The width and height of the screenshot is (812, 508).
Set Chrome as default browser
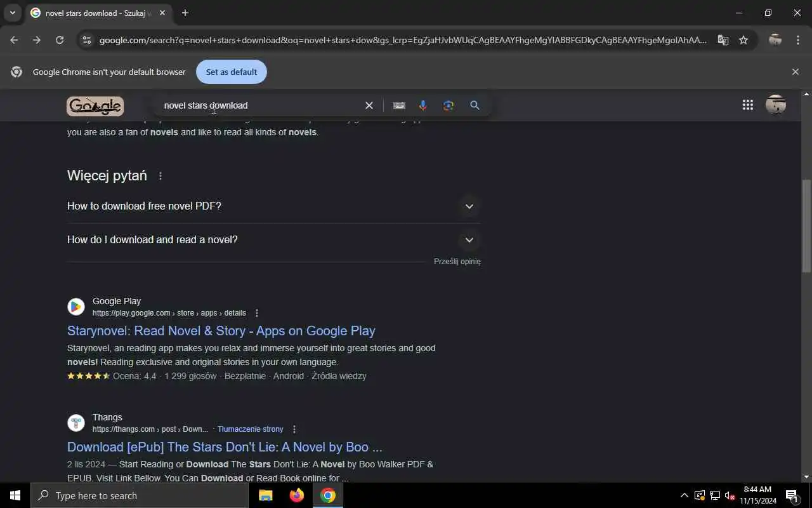coord(232,72)
